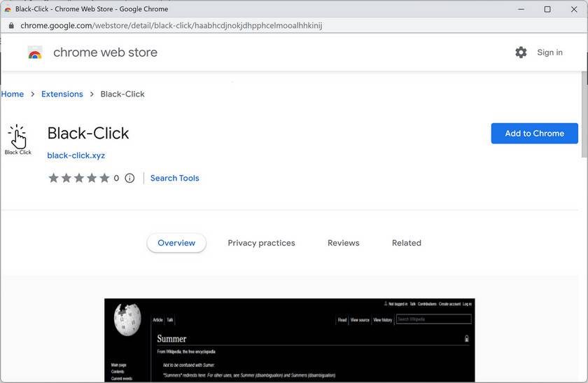Click the lock icon in address bar
This screenshot has height=383, width=588.
coord(10,26)
